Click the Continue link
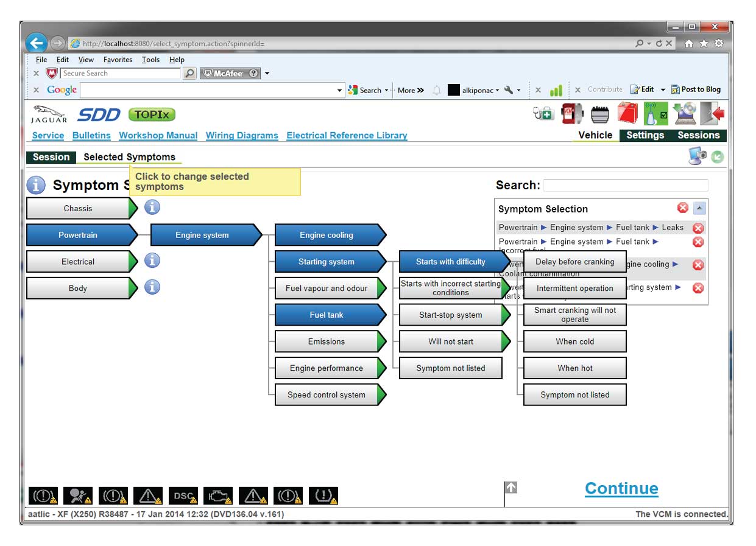 [621, 488]
